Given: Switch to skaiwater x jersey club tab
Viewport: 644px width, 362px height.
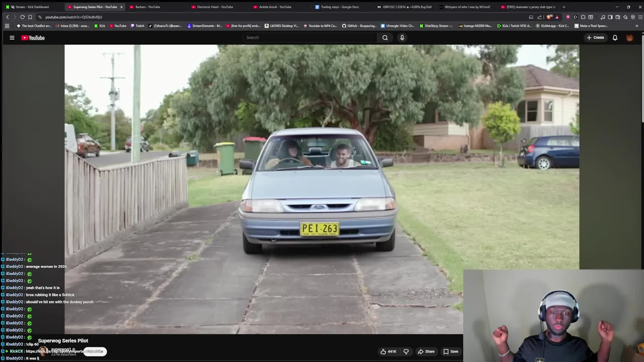Looking at the screenshot, I should tap(528, 7).
